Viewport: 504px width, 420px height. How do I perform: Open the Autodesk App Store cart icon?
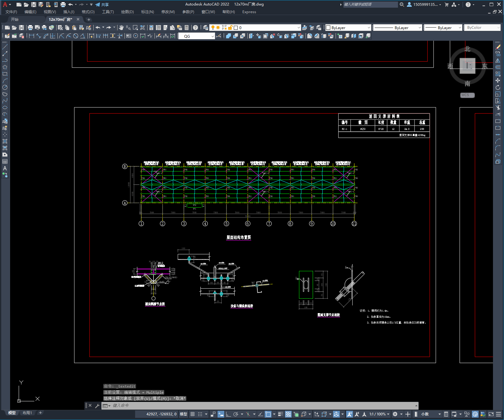pyautogui.click(x=447, y=5)
